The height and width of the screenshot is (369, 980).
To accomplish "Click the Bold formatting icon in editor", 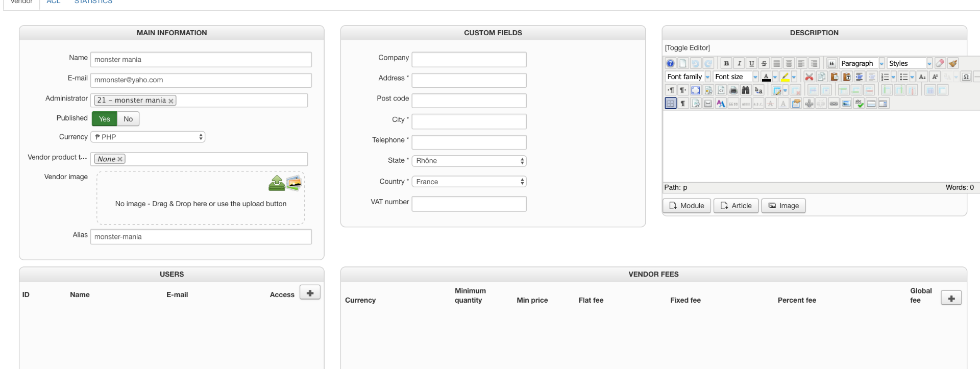I will click(726, 63).
